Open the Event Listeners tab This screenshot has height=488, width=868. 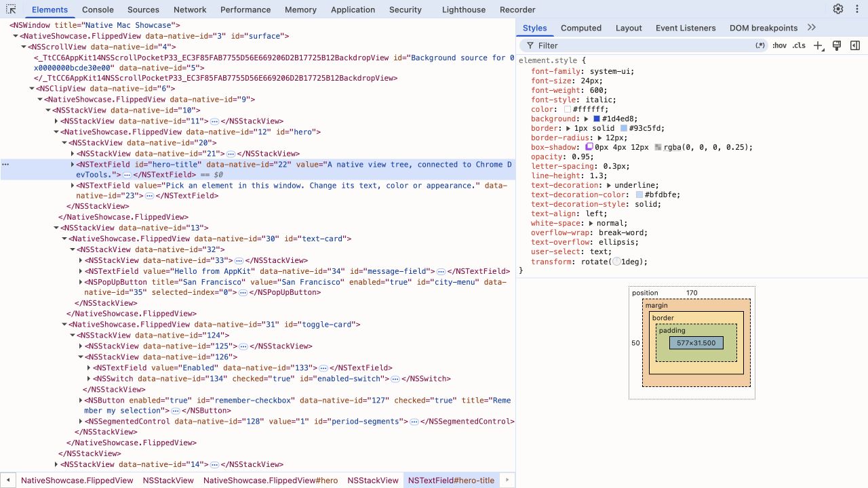(x=686, y=28)
